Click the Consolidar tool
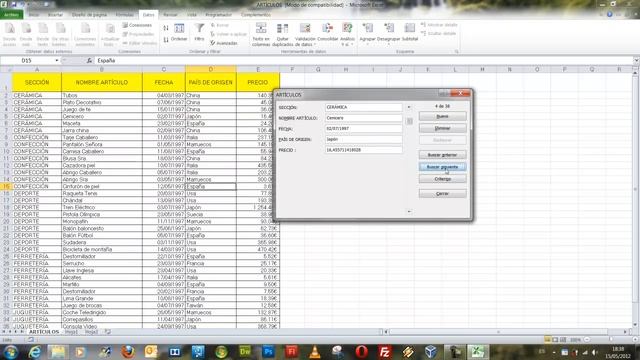Screen dimensions: 640x360 (x=327, y=33)
